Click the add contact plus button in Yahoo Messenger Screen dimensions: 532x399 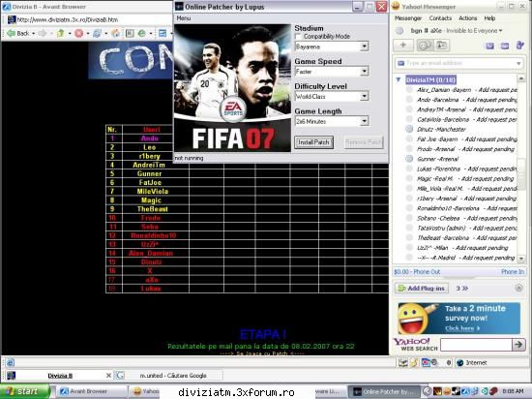point(403,45)
